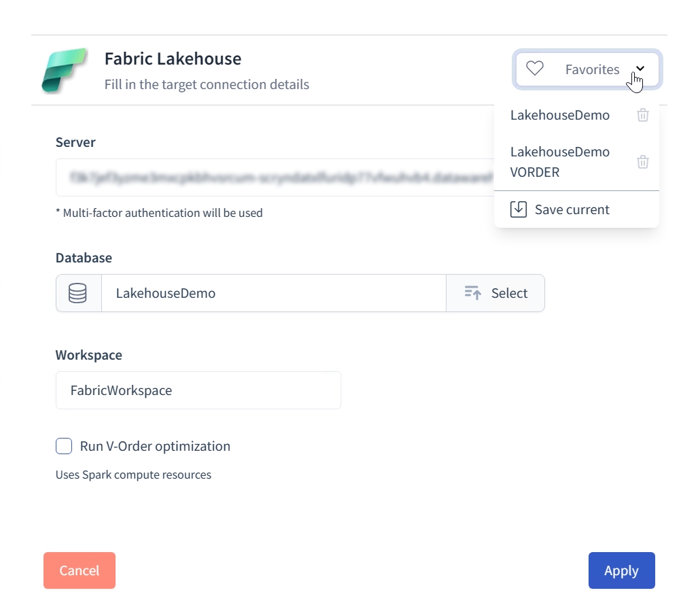The width and height of the screenshot is (698, 616).
Task: Click into the Database name field
Action: click(x=273, y=293)
